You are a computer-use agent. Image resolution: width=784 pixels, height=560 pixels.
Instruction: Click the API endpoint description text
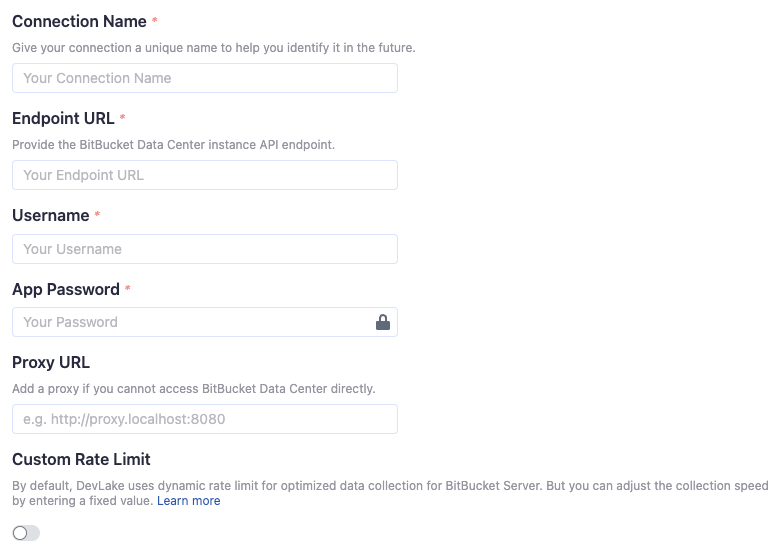coord(173,144)
